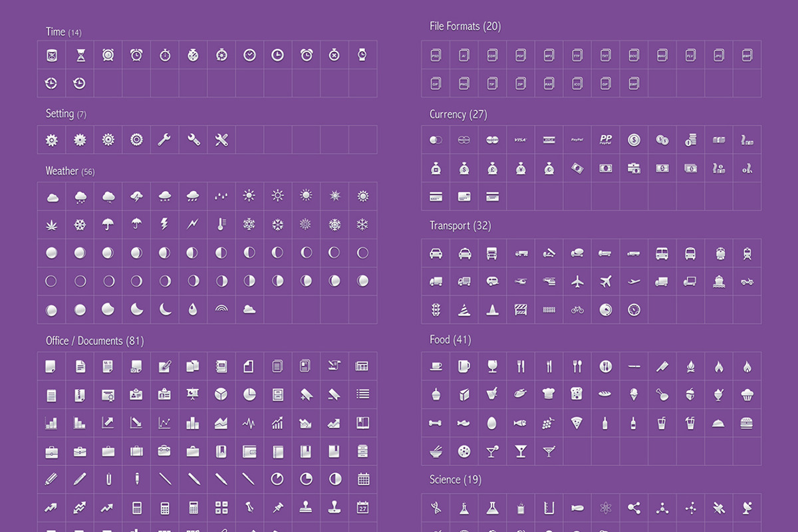Select the large PP PayPal logo icon
This screenshot has width=798, height=532.
click(x=605, y=139)
